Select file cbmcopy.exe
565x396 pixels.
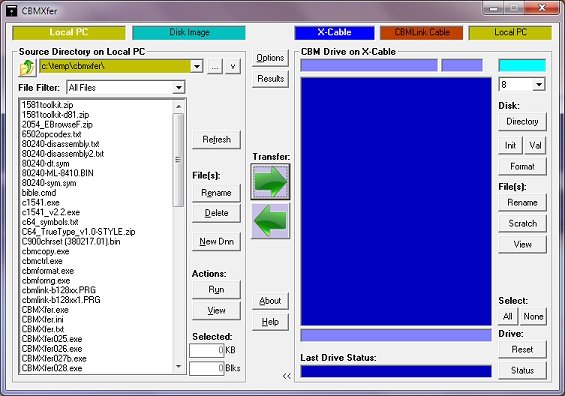pos(45,251)
